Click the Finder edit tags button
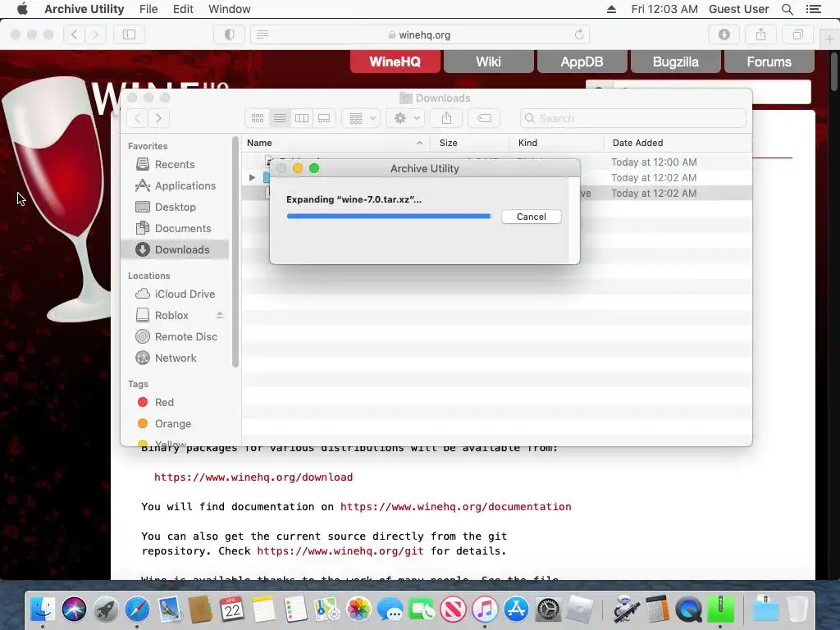This screenshot has height=630, width=840. pyautogui.click(x=484, y=118)
